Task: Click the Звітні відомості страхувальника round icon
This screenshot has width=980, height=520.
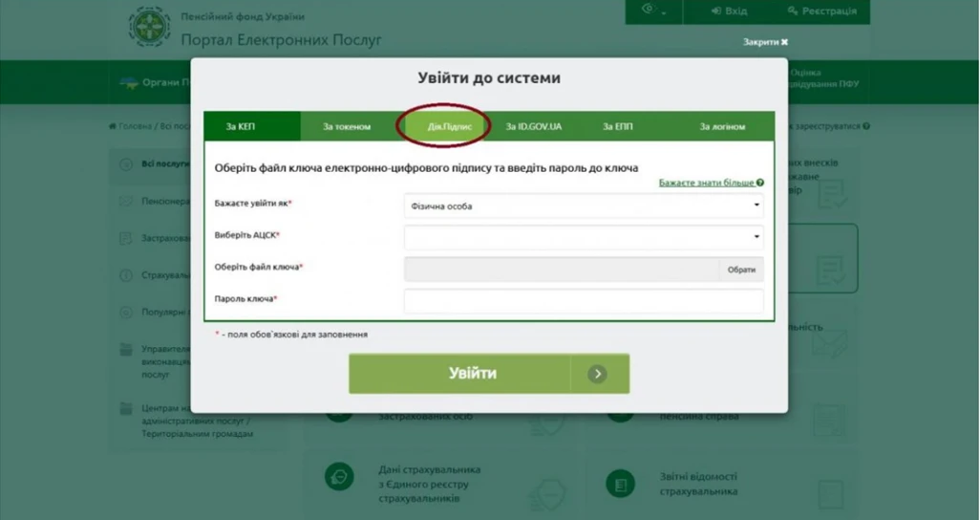Action: (x=621, y=485)
